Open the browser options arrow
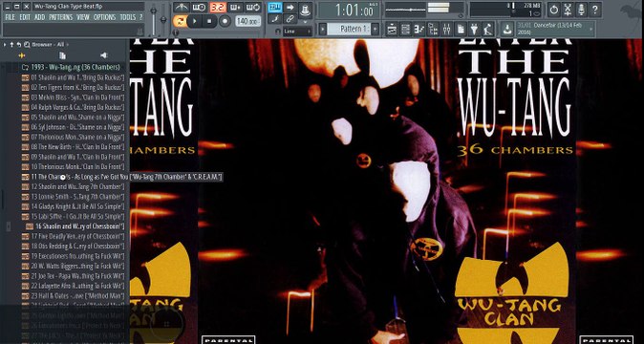 point(5,44)
